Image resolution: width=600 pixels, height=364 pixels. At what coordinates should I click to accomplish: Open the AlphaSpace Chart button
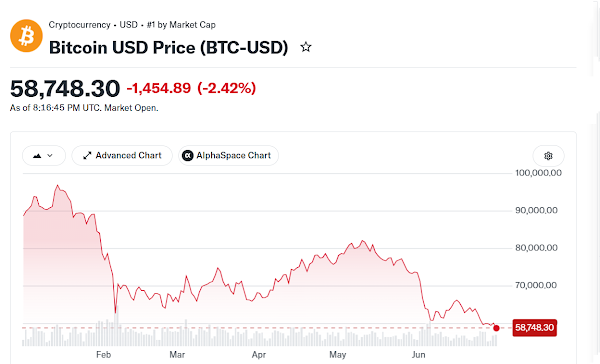coord(228,155)
